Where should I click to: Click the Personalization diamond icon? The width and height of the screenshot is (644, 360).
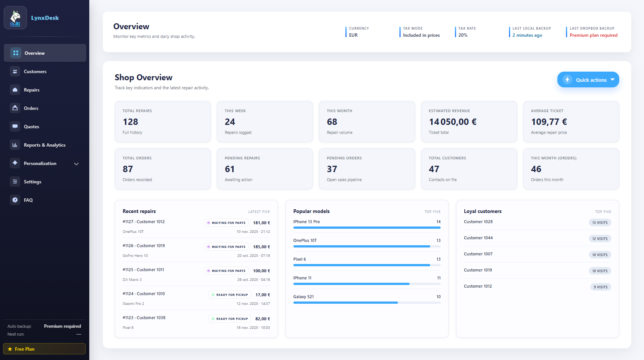pyautogui.click(x=15, y=163)
